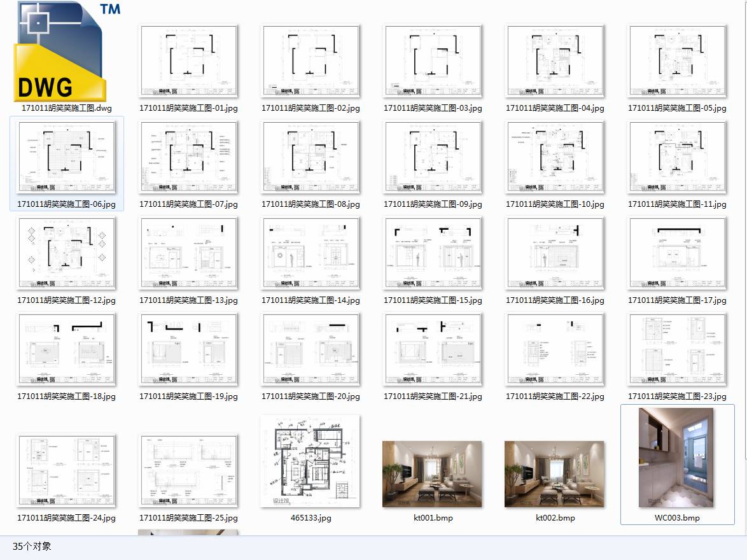Click file name label WC003.bmp
Screen dimensions: 747x560
[x=677, y=517]
